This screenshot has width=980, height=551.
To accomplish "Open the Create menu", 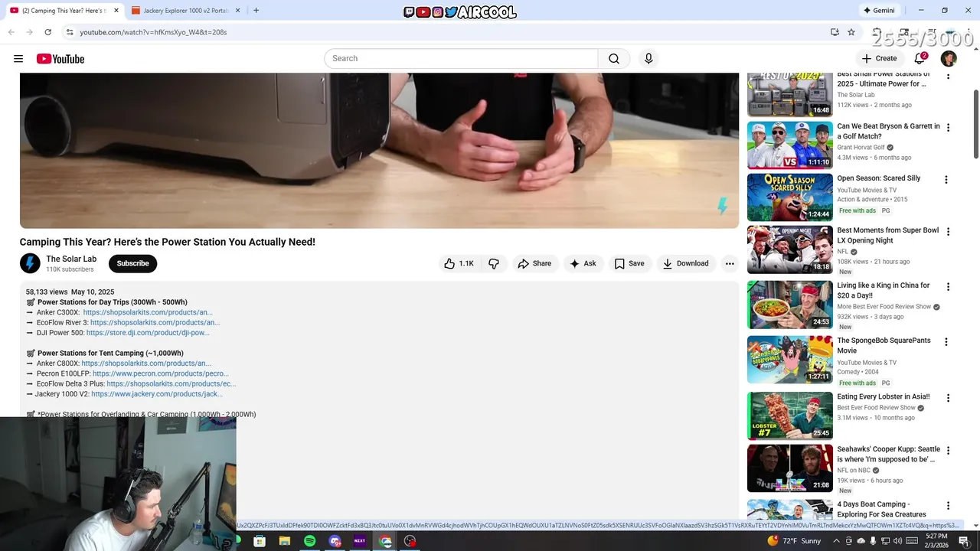I will point(879,58).
